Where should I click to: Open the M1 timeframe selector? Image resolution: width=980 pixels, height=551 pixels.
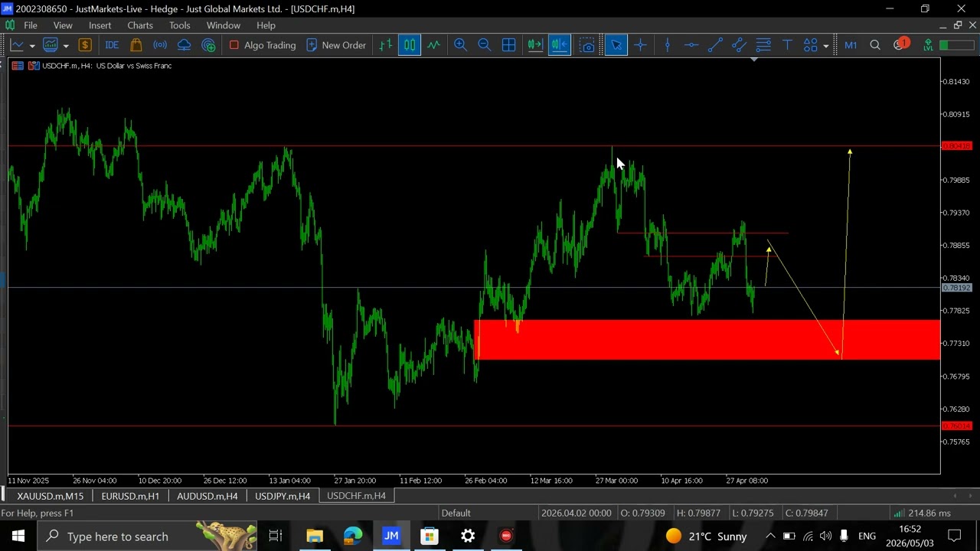851,45
